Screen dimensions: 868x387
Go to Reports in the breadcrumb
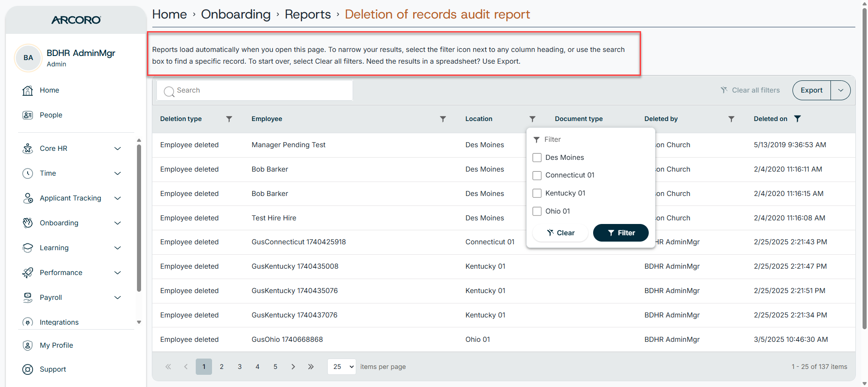point(308,14)
